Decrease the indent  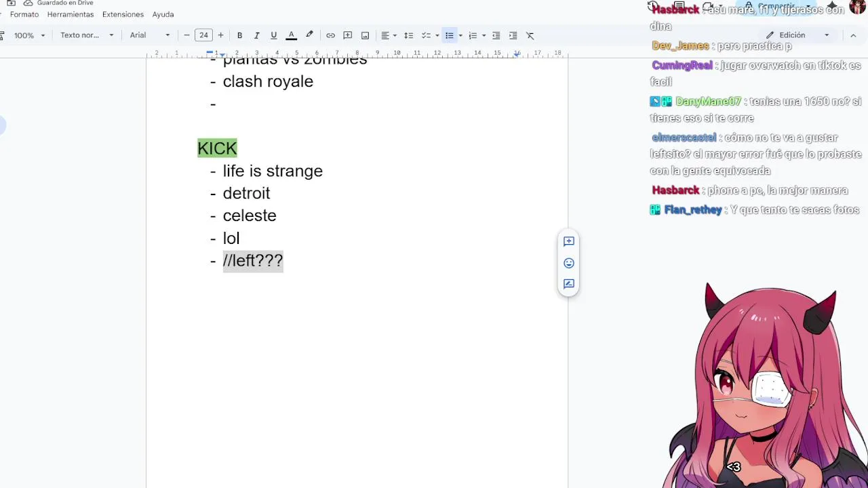coord(496,35)
